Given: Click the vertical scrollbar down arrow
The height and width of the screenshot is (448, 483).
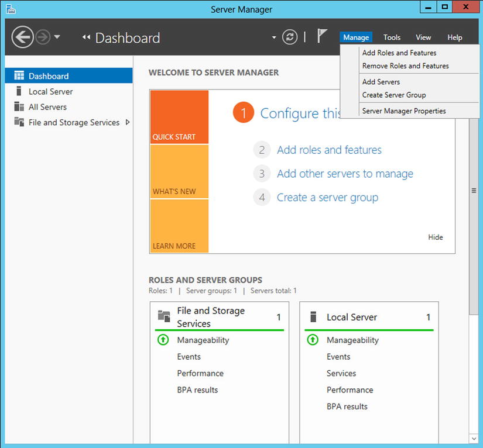Looking at the screenshot, I should pos(474,437).
